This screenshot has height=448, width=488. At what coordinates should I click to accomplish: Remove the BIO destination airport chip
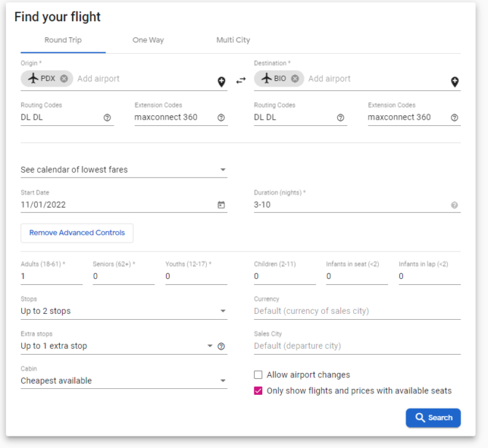(295, 79)
